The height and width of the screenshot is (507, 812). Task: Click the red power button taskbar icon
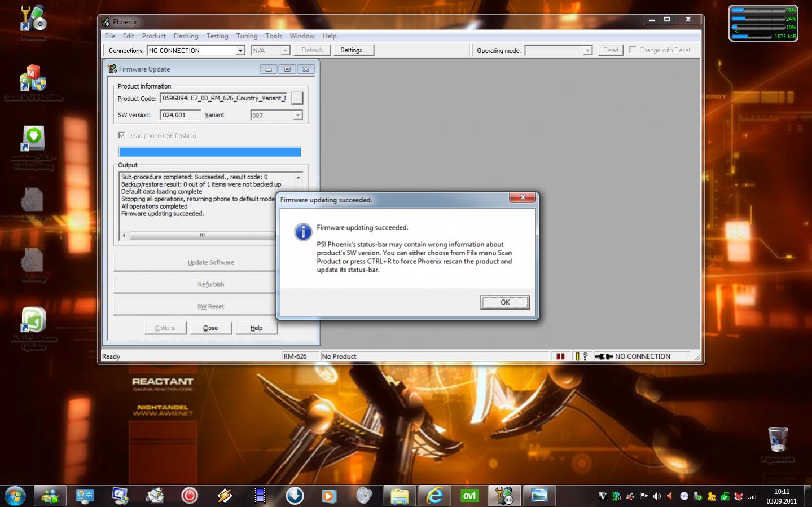190,496
